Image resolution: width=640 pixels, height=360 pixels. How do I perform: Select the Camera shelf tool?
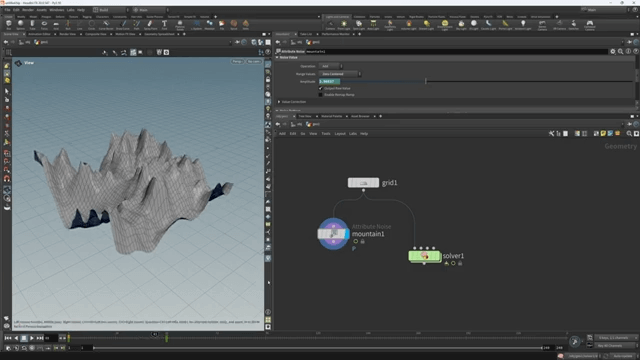click(x=330, y=25)
